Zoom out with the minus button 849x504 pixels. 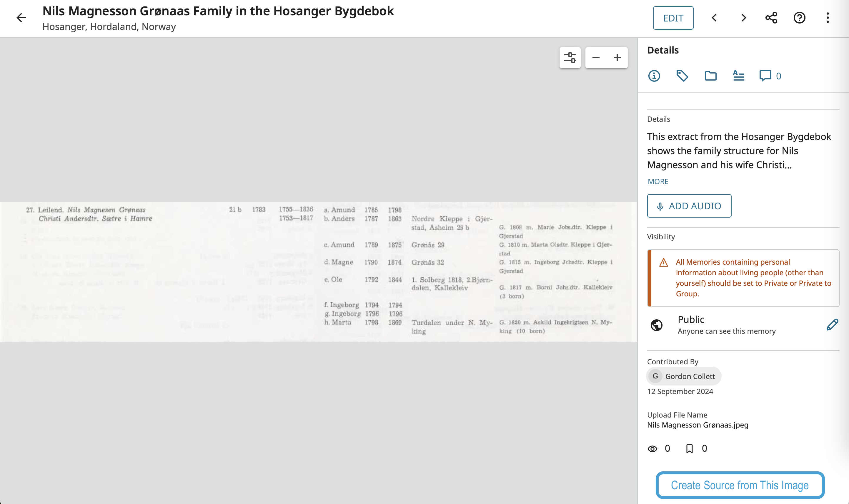(x=595, y=57)
